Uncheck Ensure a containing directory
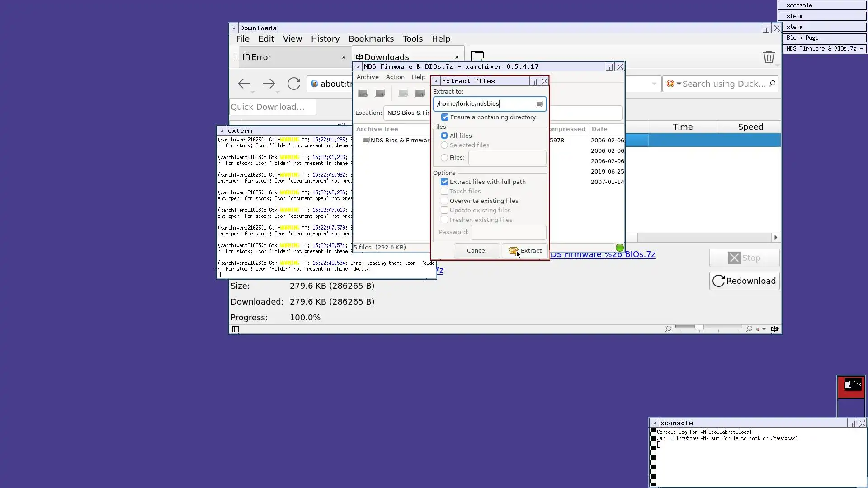The image size is (868, 488). click(445, 117)
